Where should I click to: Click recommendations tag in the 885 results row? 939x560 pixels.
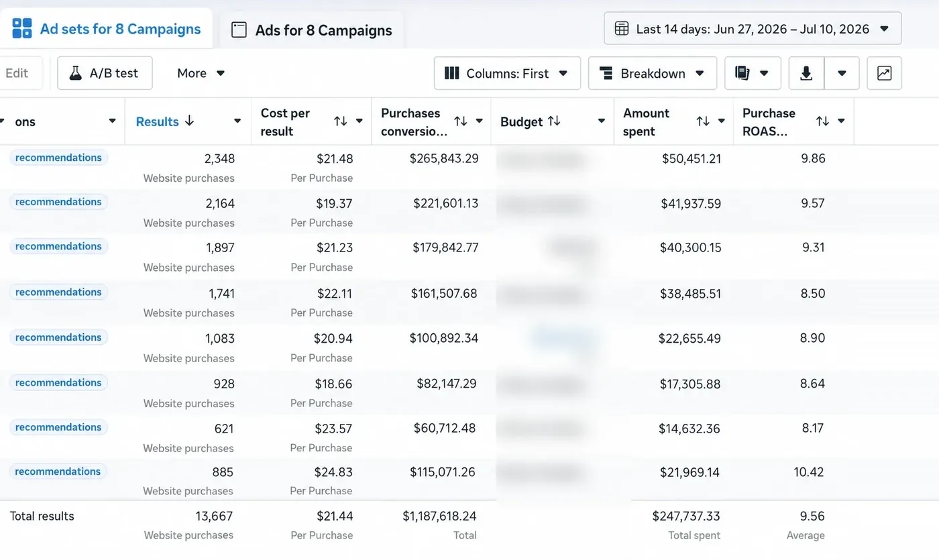click(58, 471)
